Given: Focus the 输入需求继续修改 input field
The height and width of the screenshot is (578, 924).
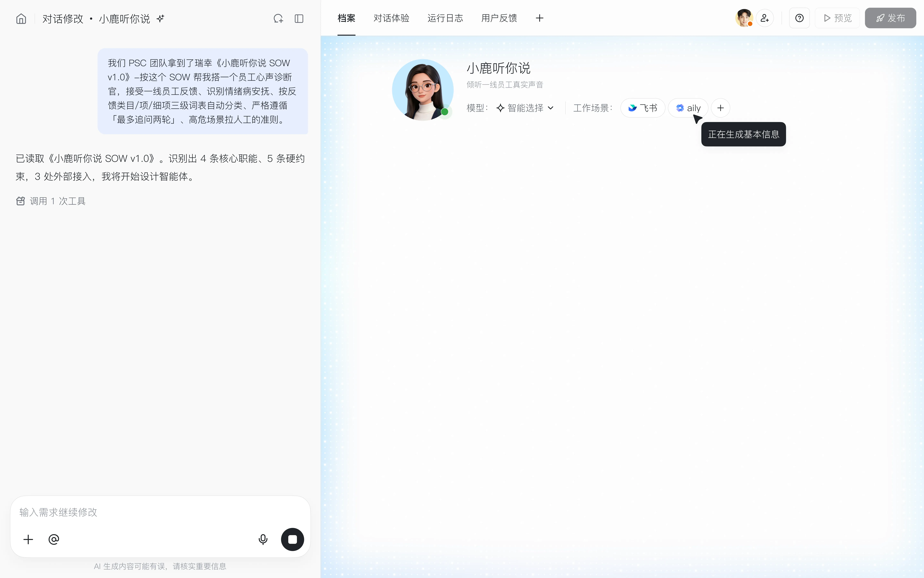Looking at the screenshot, I should pos(160,512).
